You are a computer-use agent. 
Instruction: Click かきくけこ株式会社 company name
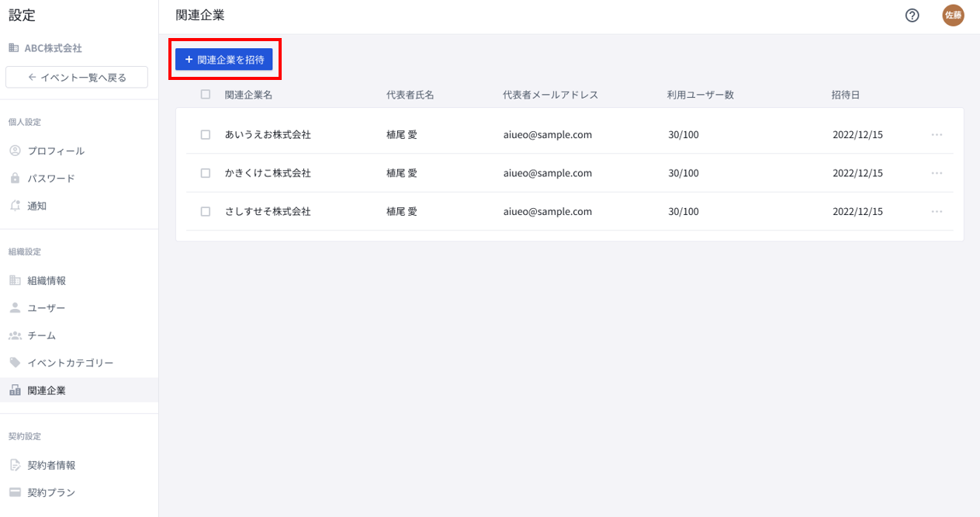click(x=268, y=173)
